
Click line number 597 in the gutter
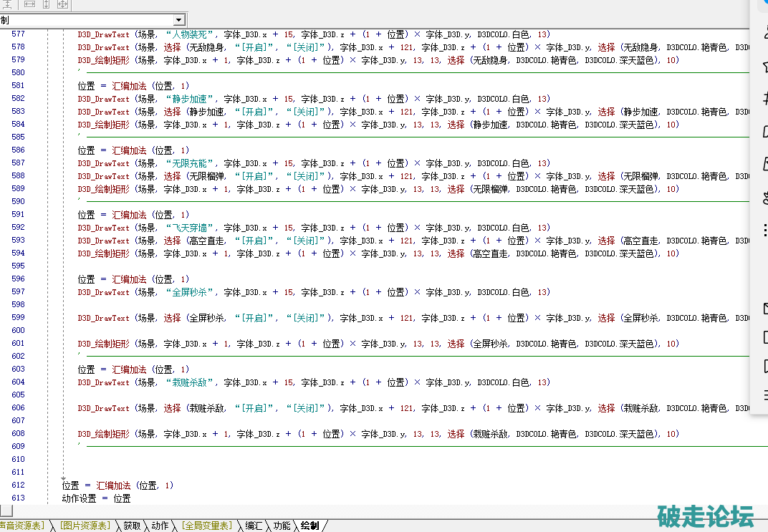tap(18, 292)
